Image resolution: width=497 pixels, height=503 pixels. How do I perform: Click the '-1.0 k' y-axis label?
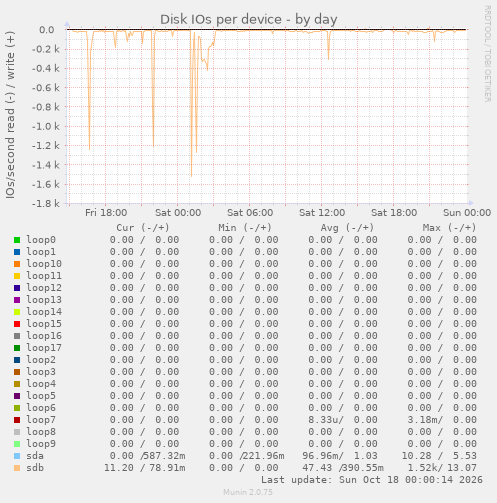46,126
